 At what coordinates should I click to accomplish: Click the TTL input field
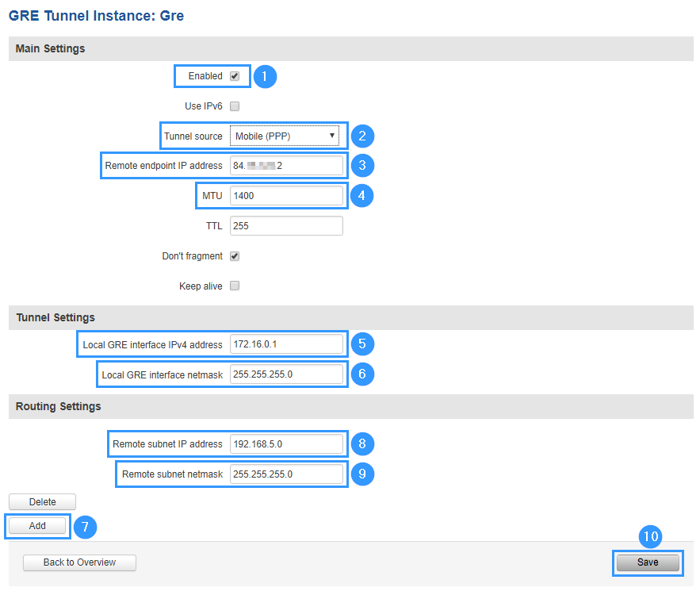[x=286, y=226]
